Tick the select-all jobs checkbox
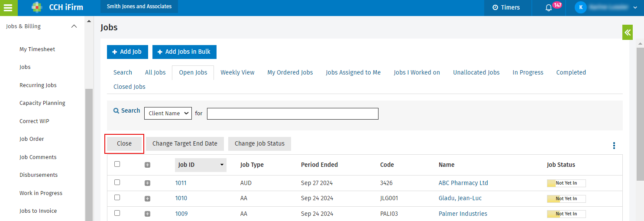 point(117,164)
